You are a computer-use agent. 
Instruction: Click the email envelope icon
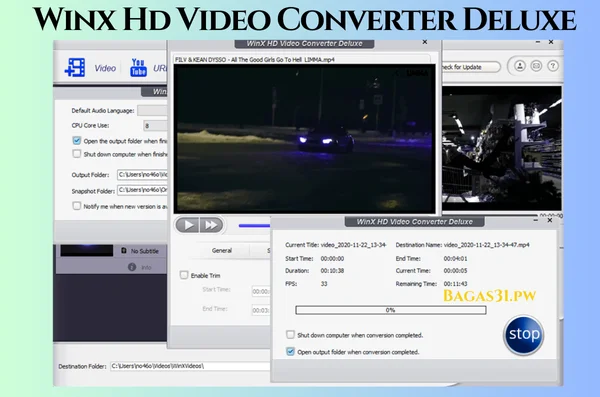[x=536, y=66]
